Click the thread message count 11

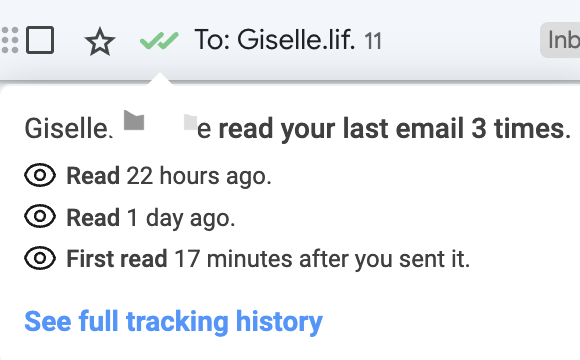(373, 41)
